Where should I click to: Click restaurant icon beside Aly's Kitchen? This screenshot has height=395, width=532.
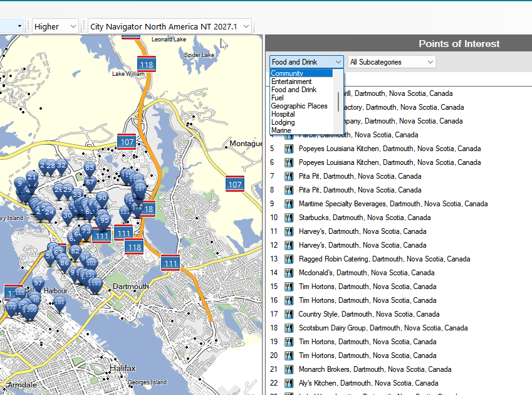pyautogui.click(x=289, y=383)
